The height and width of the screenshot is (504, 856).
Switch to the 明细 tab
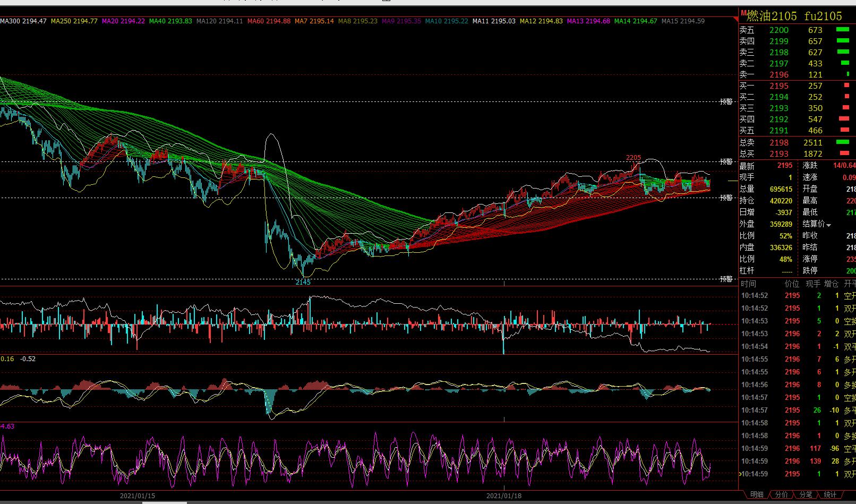[757, 494]
